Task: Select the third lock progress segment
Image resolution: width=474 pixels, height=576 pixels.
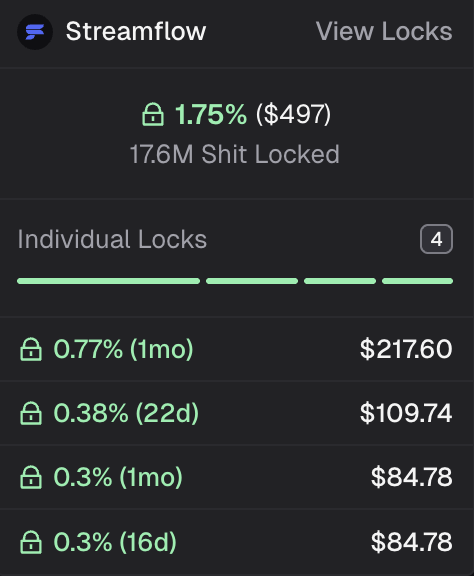Action: click(x=340, y=281)
